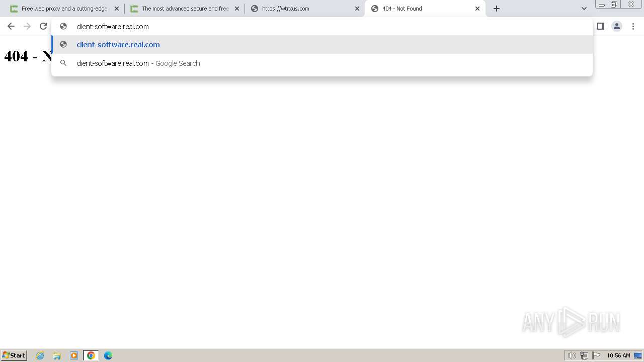Open the side panel icon
644x362 pixels.
(x=600, y=26)
